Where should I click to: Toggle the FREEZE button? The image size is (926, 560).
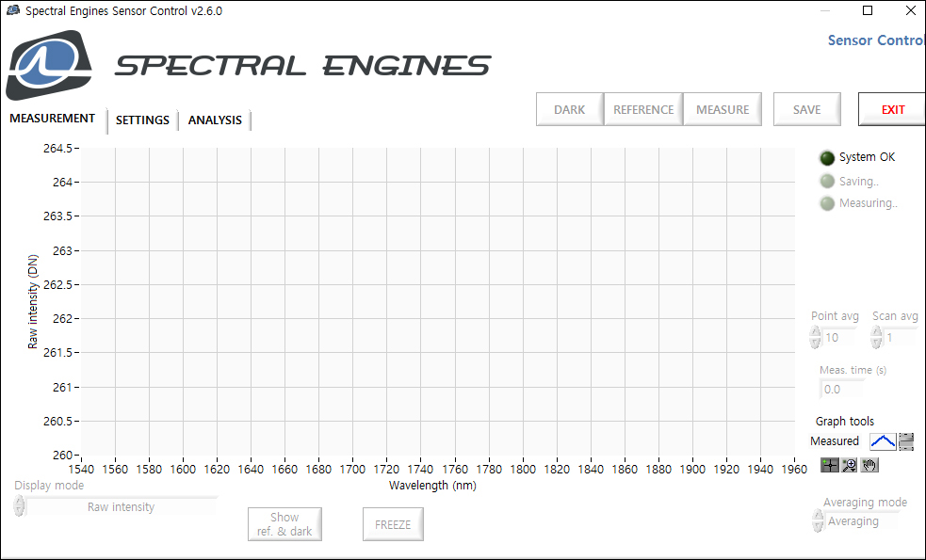tap(393, 524)
